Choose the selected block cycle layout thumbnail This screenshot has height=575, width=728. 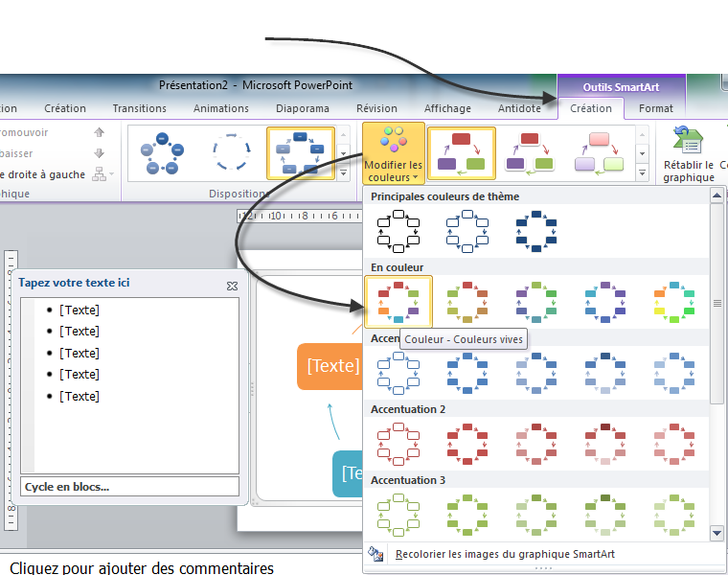point(300,153)
